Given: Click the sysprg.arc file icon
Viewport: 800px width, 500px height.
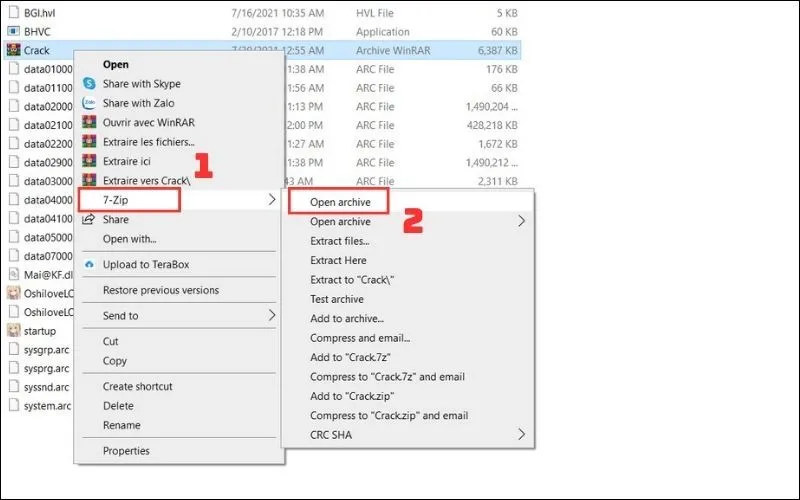Looking at the screenshot, I should (14, 368).
